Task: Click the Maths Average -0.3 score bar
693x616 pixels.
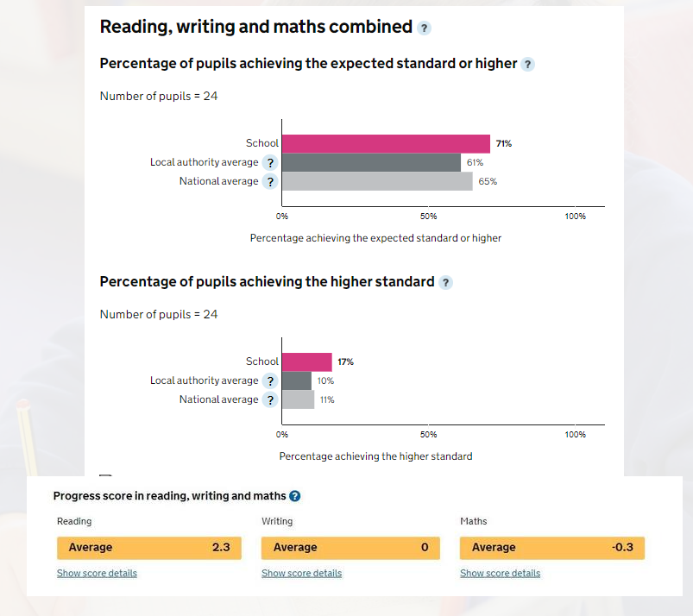Action: point(552,548)
